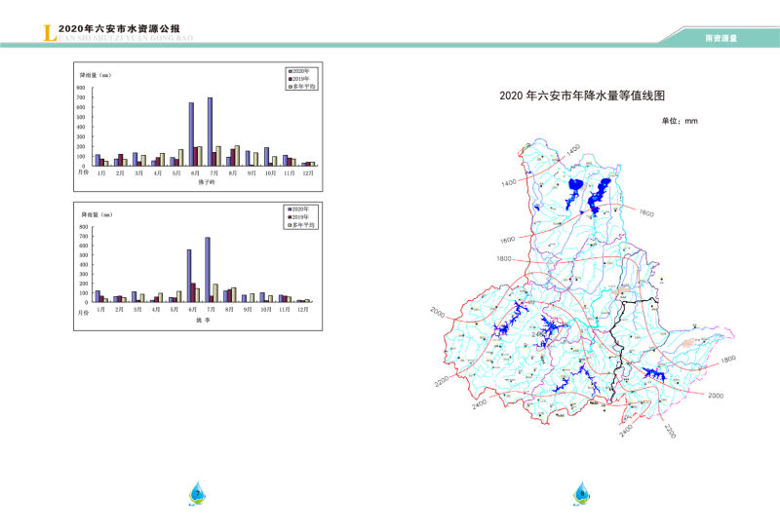Viewport: 780px width, 532px height.
Task: Click the 2020年 6月 bar in 姚李 chart
Action: tap(189, 276)
